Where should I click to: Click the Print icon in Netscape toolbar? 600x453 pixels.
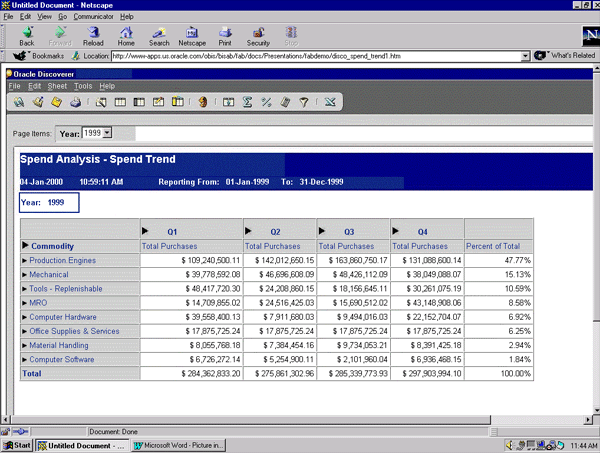(225, 36)
